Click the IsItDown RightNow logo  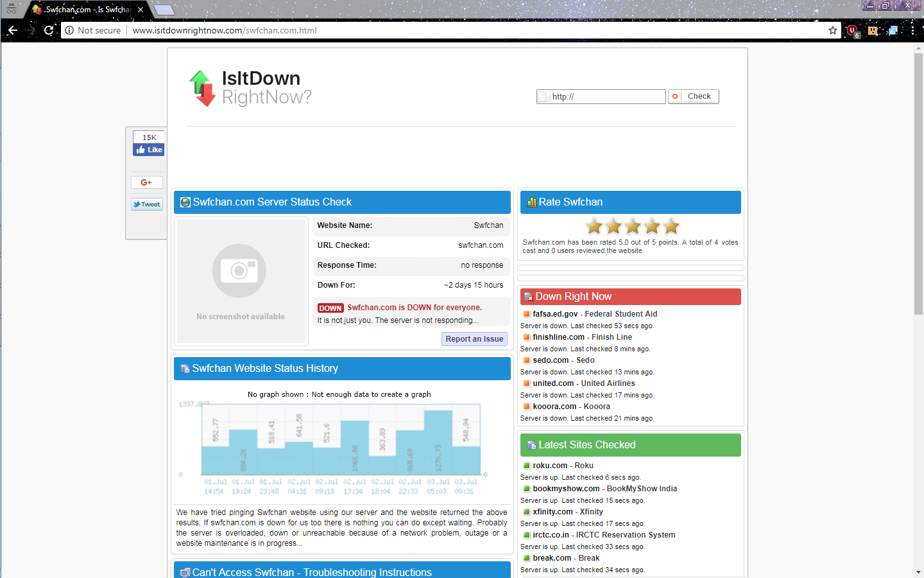(x=250, y=88)
